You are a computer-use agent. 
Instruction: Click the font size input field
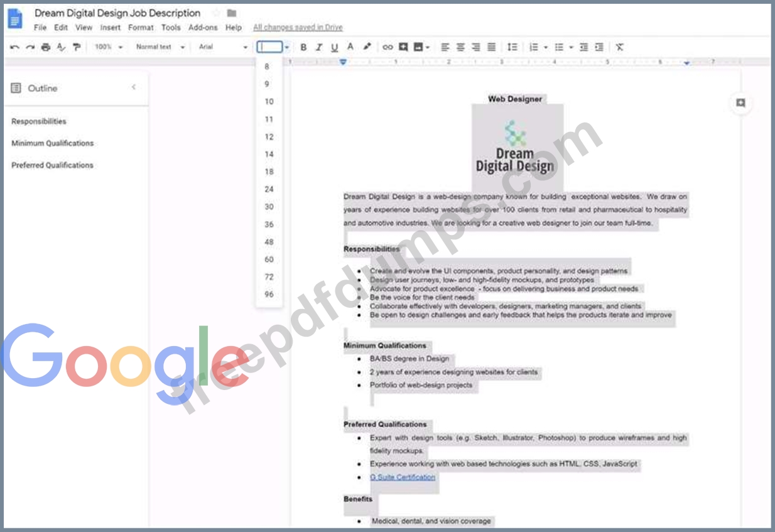[x=269, y=47]
